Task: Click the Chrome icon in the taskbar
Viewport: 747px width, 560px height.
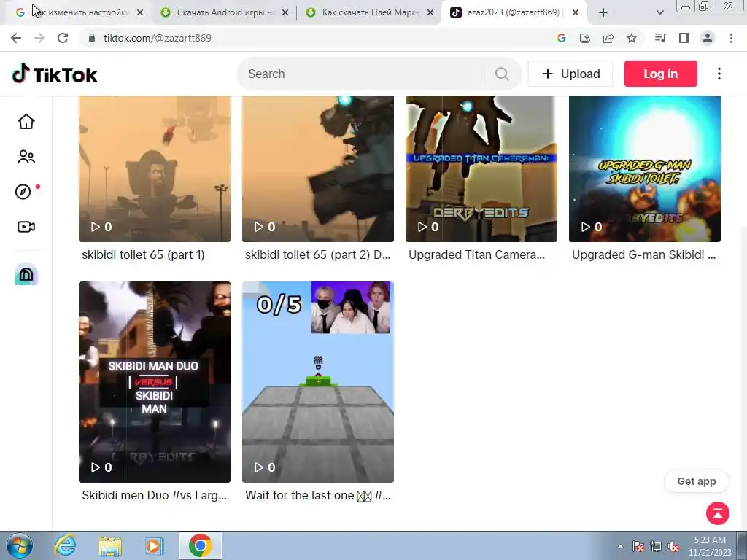Action: [201, 545]
